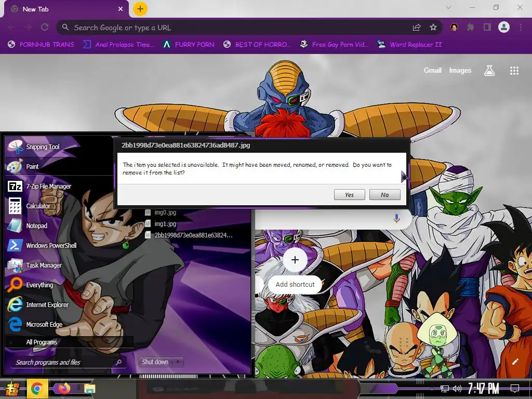This screenshot has height=399, width=532.
Task: Open img0.jpg from the recent list
Action: [161, 212]
